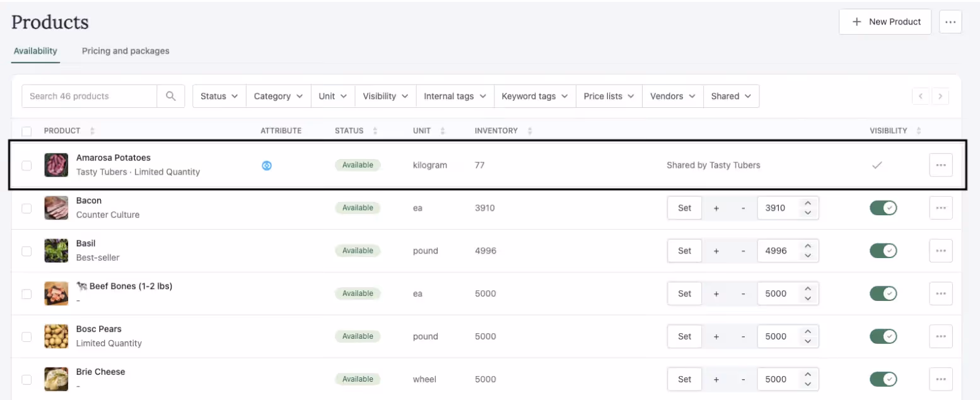
Task: Click the Bacon inventory field showing 3910
Action: [788, 208]
